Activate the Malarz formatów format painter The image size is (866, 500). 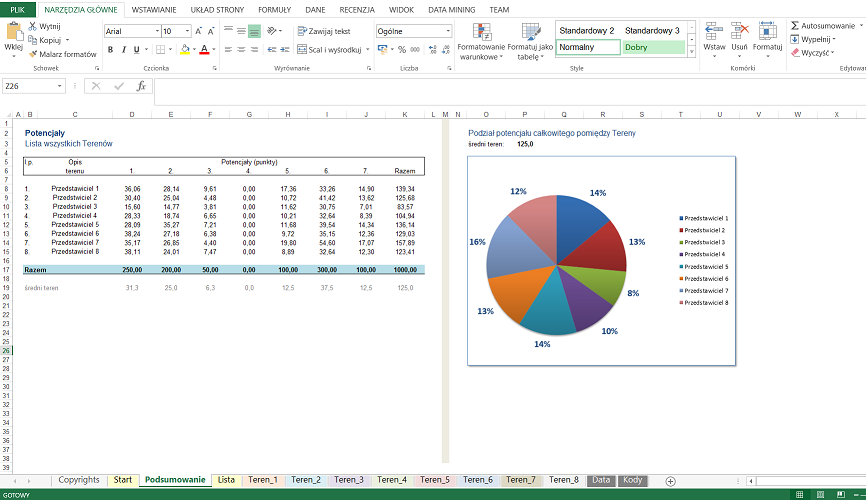coord(62,54)
